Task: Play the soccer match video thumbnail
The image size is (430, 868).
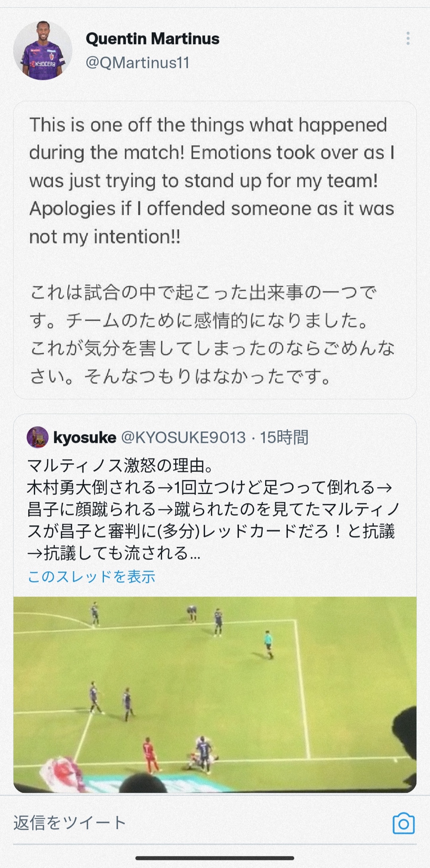Action: coord(215,694)
